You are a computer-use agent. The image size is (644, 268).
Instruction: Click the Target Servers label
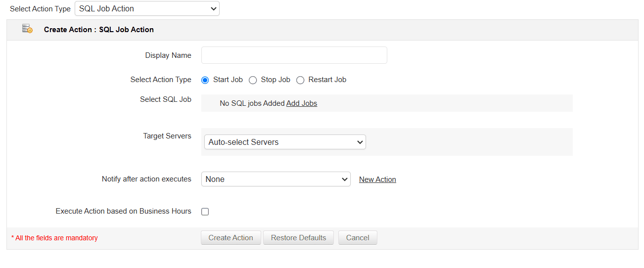point(167,136)
